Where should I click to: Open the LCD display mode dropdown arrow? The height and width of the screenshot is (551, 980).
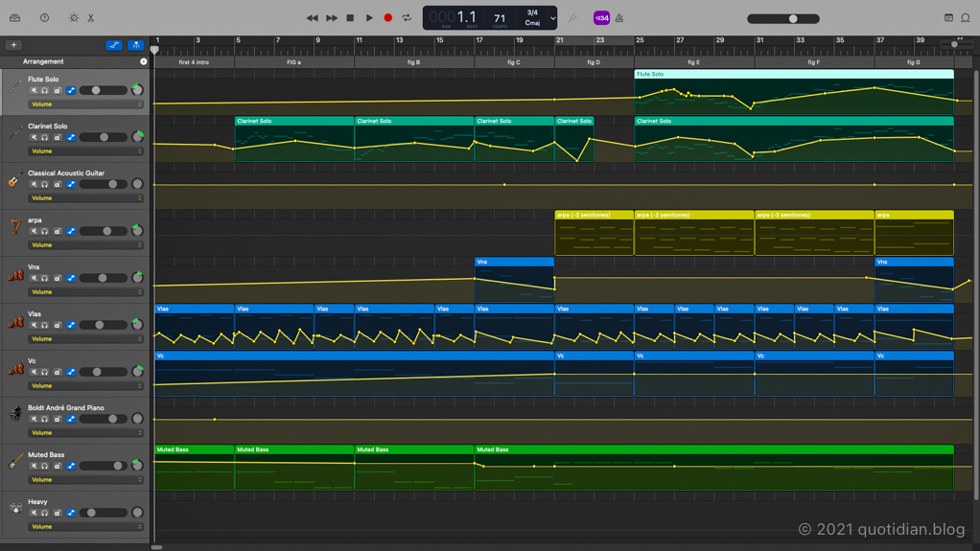pos(552,18)
